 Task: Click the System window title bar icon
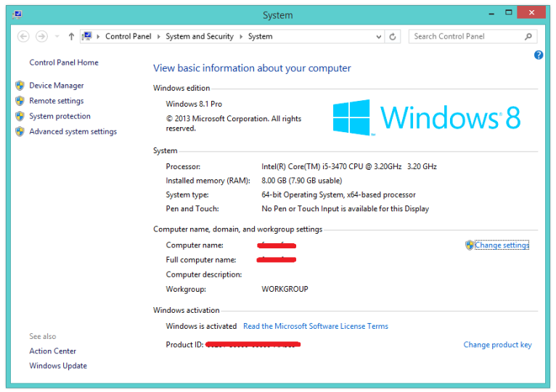tap(17, 15)
